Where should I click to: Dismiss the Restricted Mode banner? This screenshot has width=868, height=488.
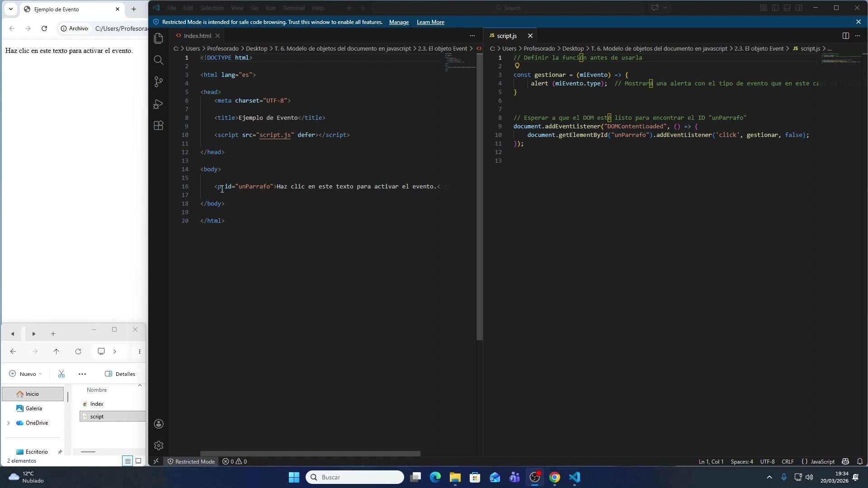[x=859, y=22]
